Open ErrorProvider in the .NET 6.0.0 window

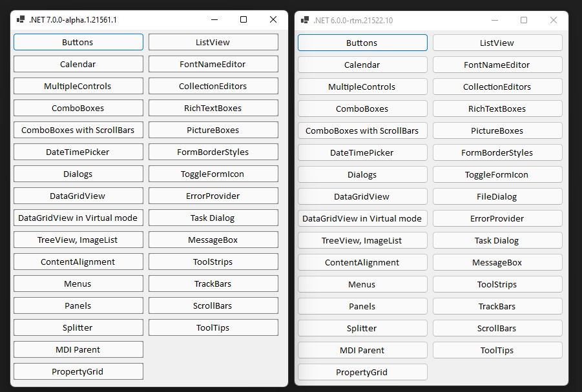point(498,218)
